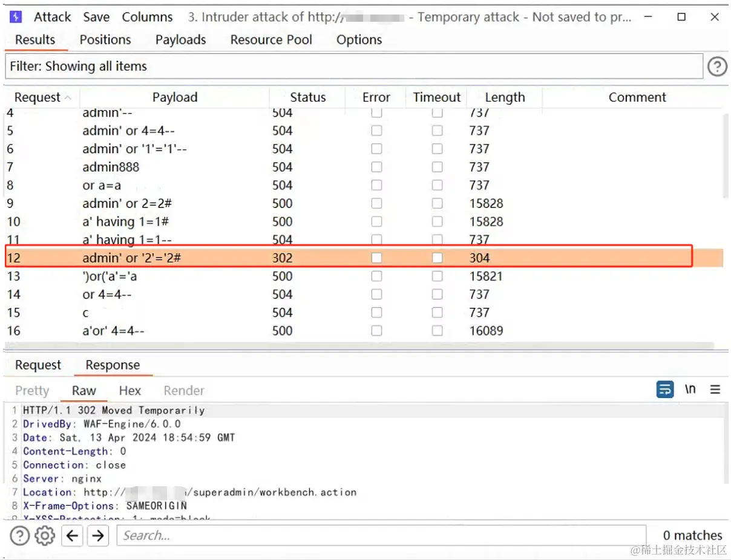
Task: Open the response viewer hamburger menu
Action: (715, 389)
